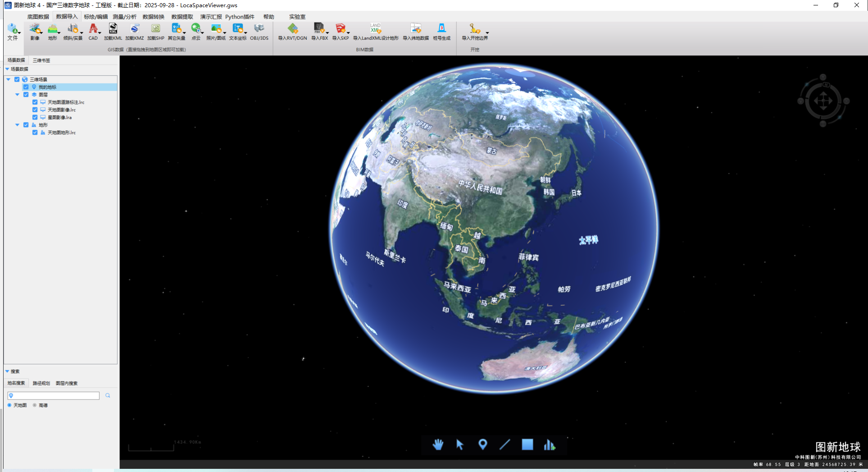The width and height of the screenshot is (868, 472).
Task: Select the 高德 search radio button
Action: [35, 405]
